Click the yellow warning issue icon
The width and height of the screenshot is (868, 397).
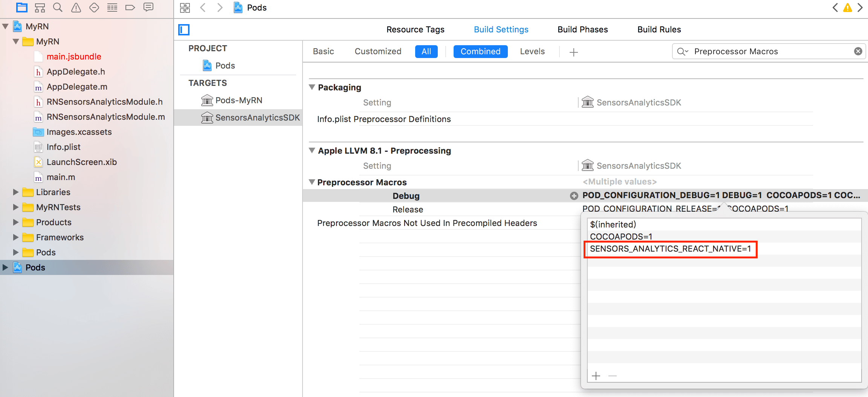[848, 8]
